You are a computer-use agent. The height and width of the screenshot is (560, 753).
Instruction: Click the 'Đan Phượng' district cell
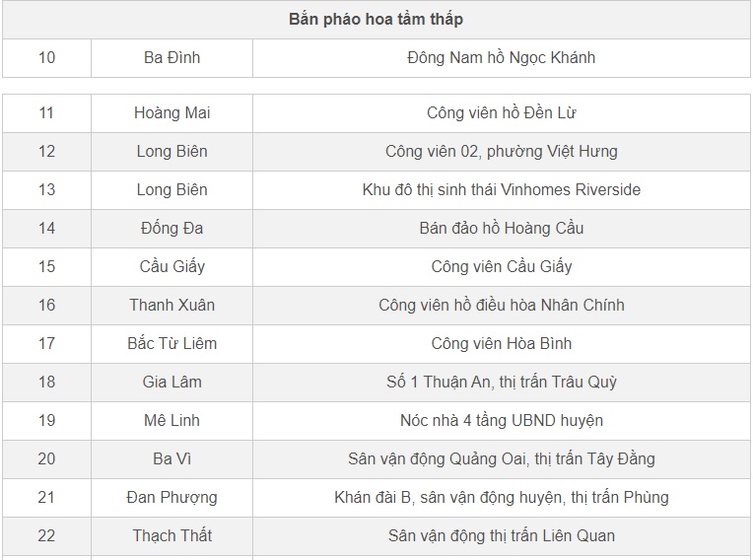tap(171, 497)
